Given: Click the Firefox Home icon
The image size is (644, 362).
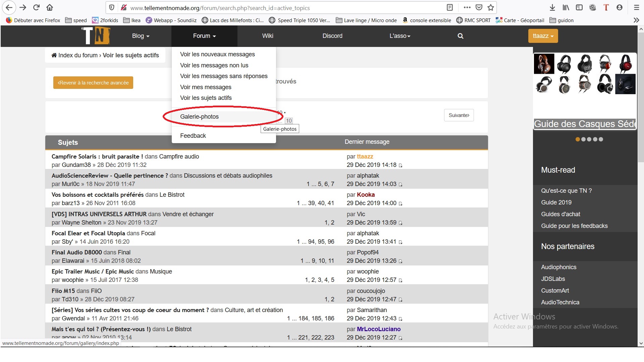Looking at the screenshot, I should coord(50,7).
